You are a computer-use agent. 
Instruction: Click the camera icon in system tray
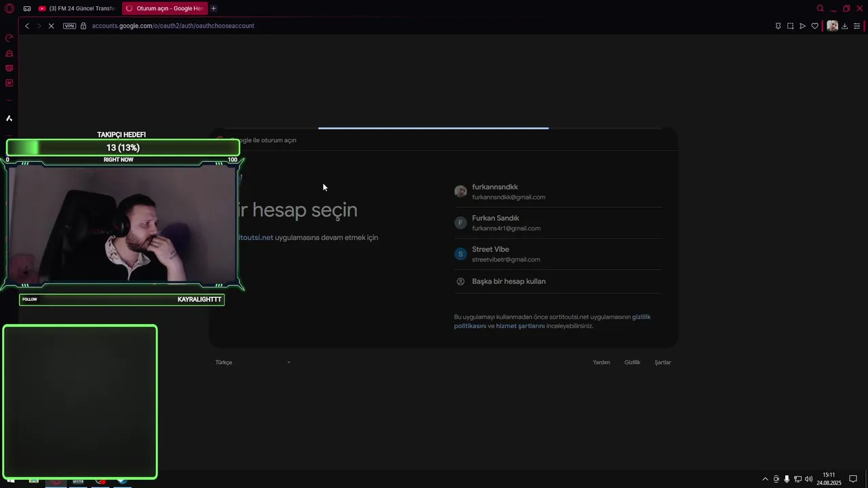point(776,479)
